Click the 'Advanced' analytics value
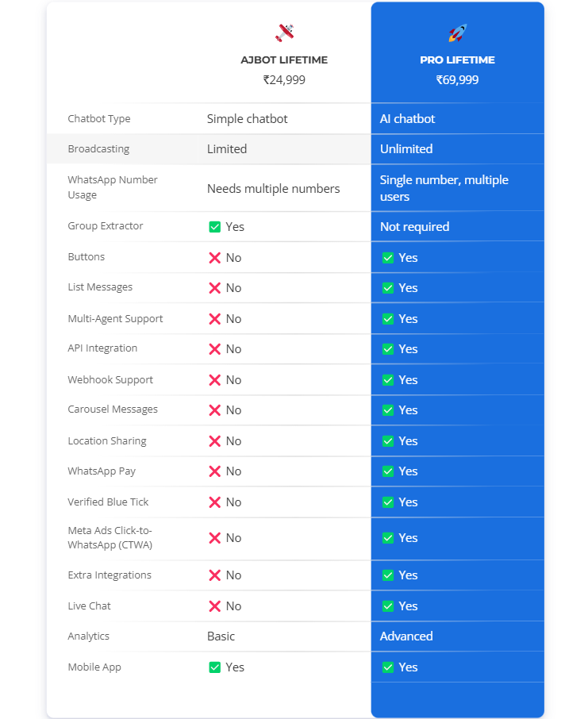588x719 pixels. coord(406,636)
